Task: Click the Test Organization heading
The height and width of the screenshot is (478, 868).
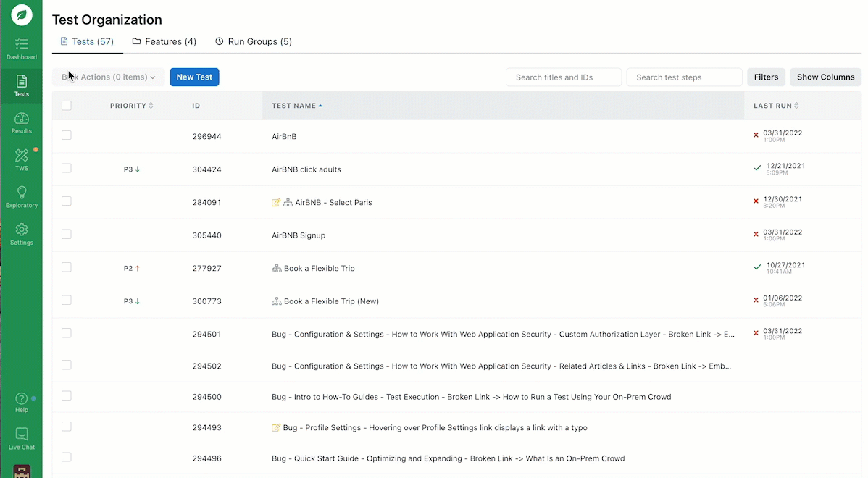Action: point(107,20)
